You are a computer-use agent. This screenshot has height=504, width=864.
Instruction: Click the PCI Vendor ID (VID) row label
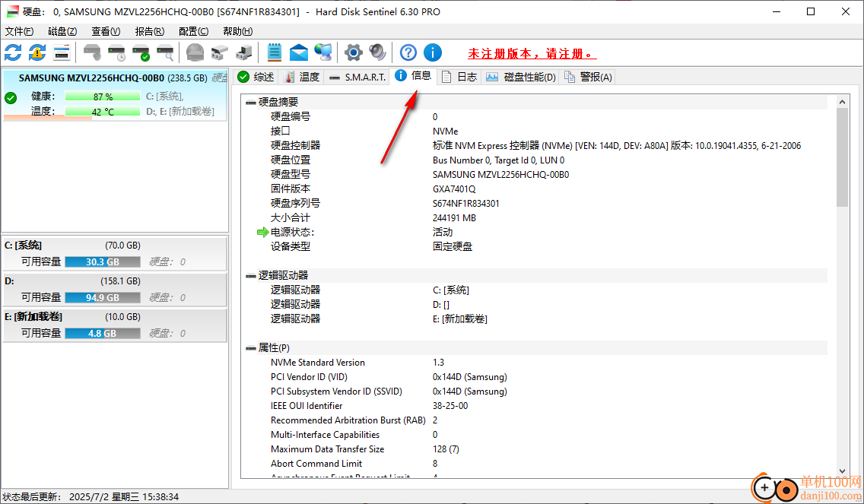[309, 377]
